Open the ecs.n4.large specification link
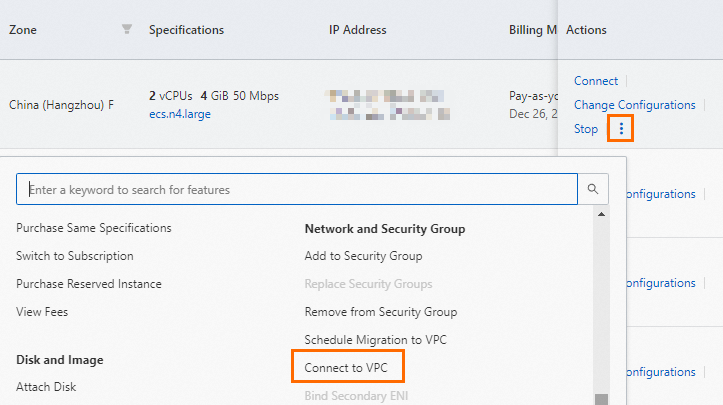This screenshot has height=405, width=723. (x=180, y=114)
